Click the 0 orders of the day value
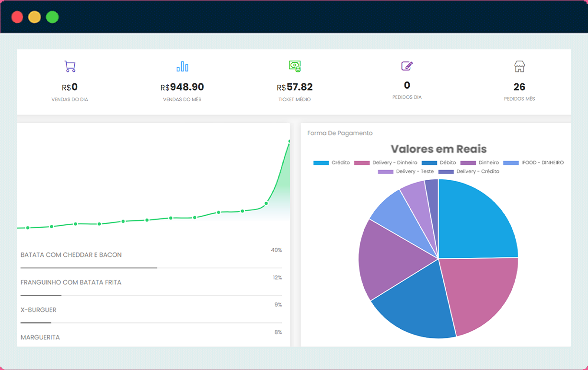 click(407, 85)
